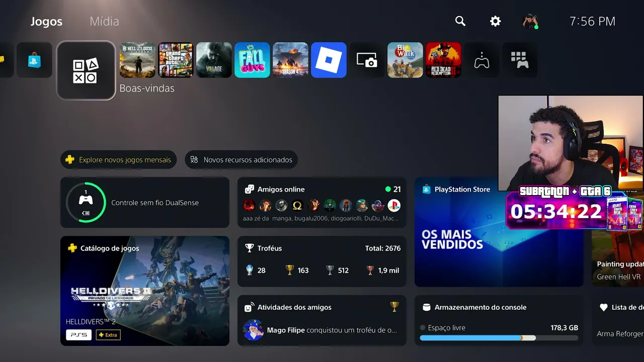This screenshot has height=362, width=644.
Task: Click the Arma Reforger wishlist entry
Action: (620, 334)
